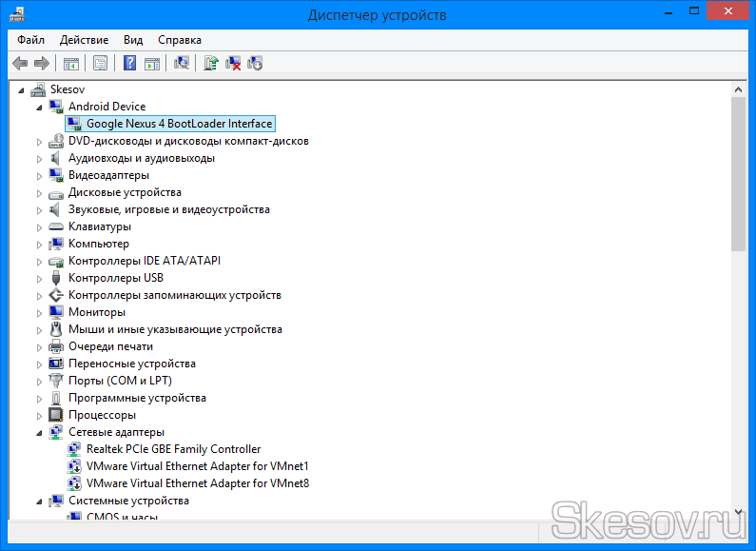Click Scan for hardware changes icon
Screen dimensions: 756x551
pos(182,64)
